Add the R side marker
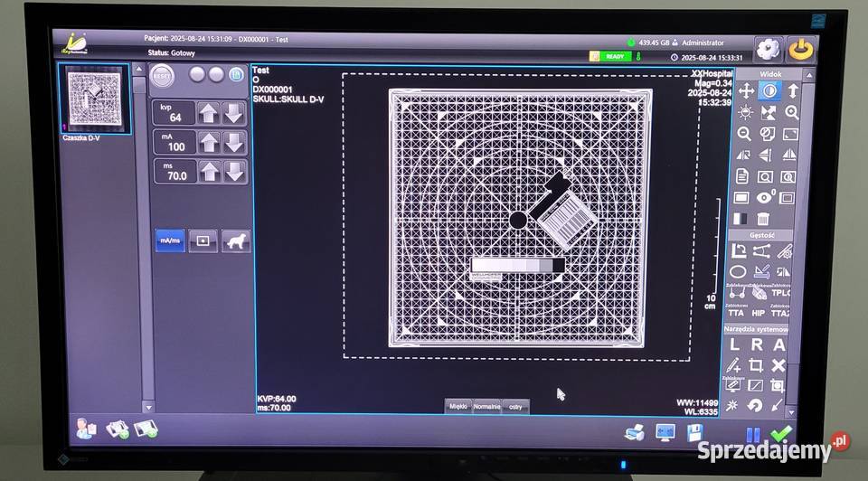 (757, 344)
